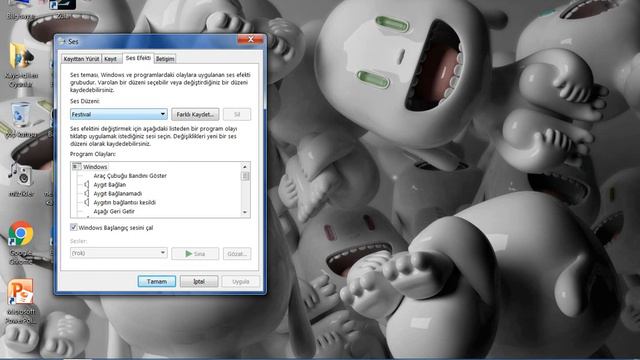Open the Recycle Bin desktop icon
Viewport: 640px width, 360px height.
coord(21,119)
